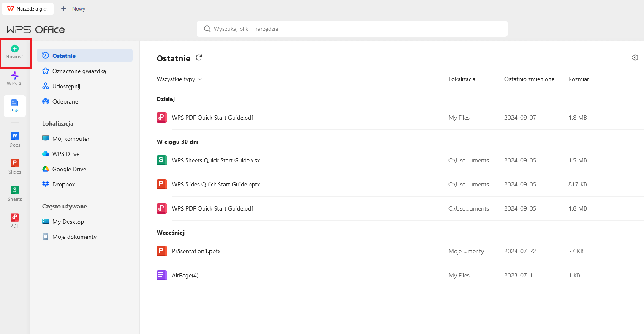Select Oznaczone gwiazdką label in navigation
This screenshot has width=644, height=334.
79,71
